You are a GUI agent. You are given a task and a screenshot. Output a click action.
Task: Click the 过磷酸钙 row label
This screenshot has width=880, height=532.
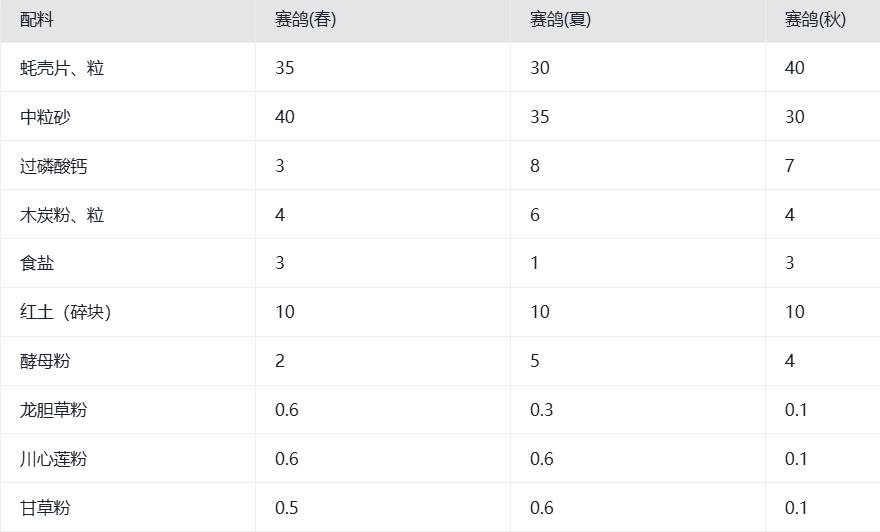click(54, 166)
